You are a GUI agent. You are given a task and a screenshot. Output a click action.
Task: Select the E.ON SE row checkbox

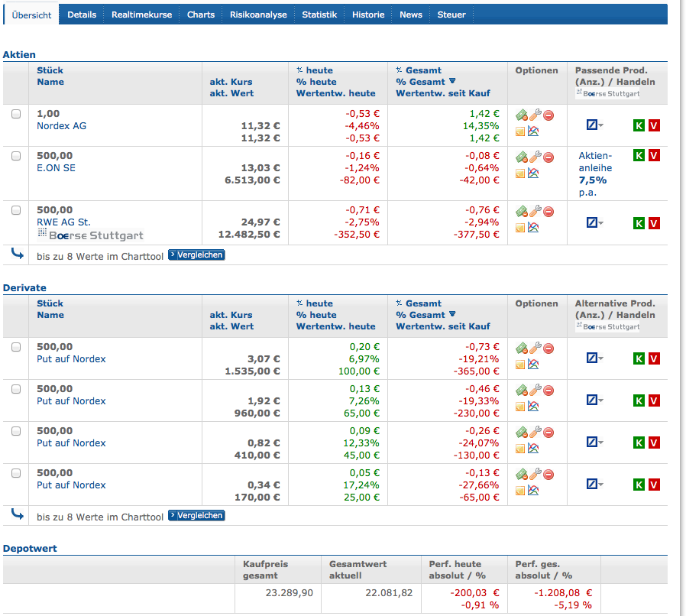coord(16,155)
